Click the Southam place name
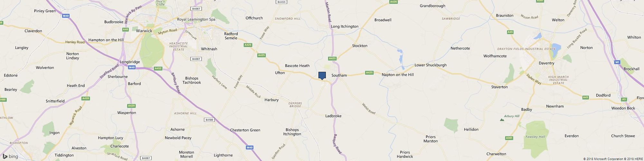644x161 pixels. [x=339, y=75]
